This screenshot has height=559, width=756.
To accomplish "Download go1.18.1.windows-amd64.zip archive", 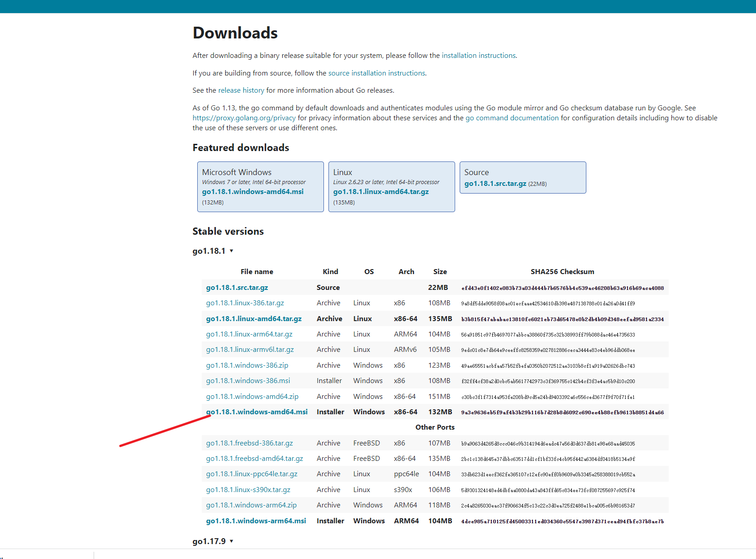I will [x=252, y=396].
